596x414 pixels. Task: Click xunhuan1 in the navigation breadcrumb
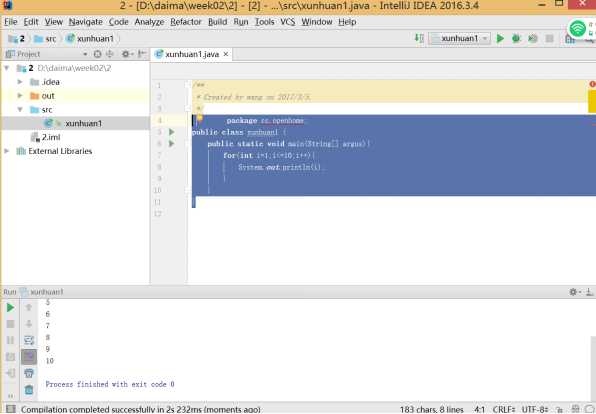[90, 39]
